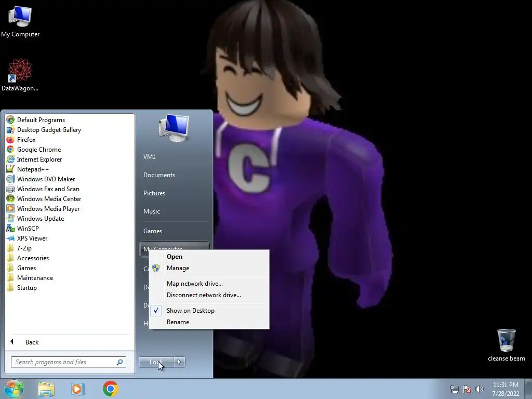Image resolution: width=532 pixels, height=399 pixels.
Task: Click the Start orb button
Action: (x=14, y=389)
